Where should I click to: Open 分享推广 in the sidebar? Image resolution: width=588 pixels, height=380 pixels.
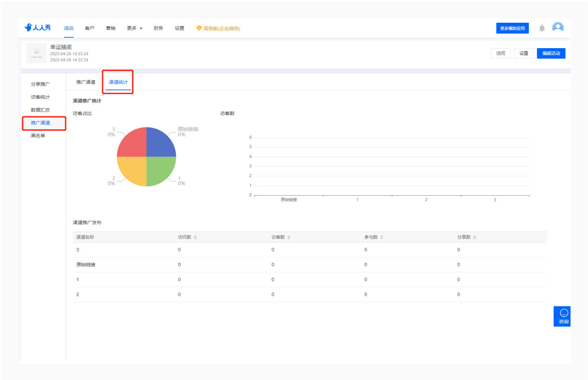tap(40, 84)
